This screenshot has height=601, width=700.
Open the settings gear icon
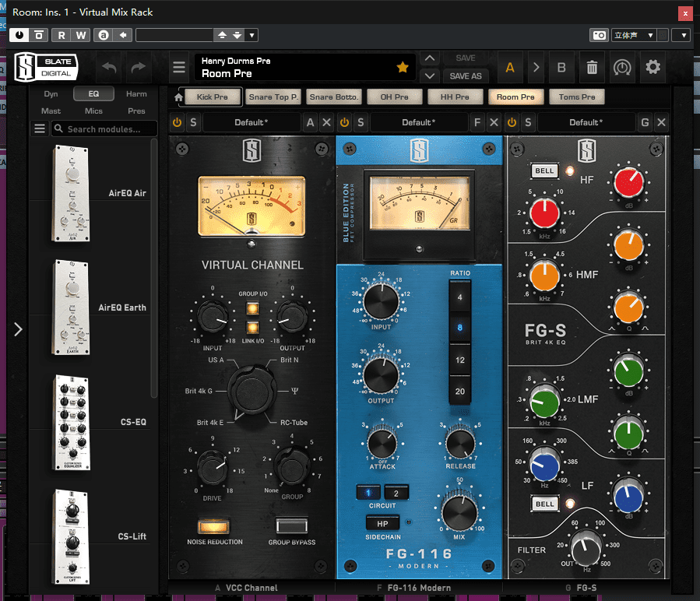point(653,67)
